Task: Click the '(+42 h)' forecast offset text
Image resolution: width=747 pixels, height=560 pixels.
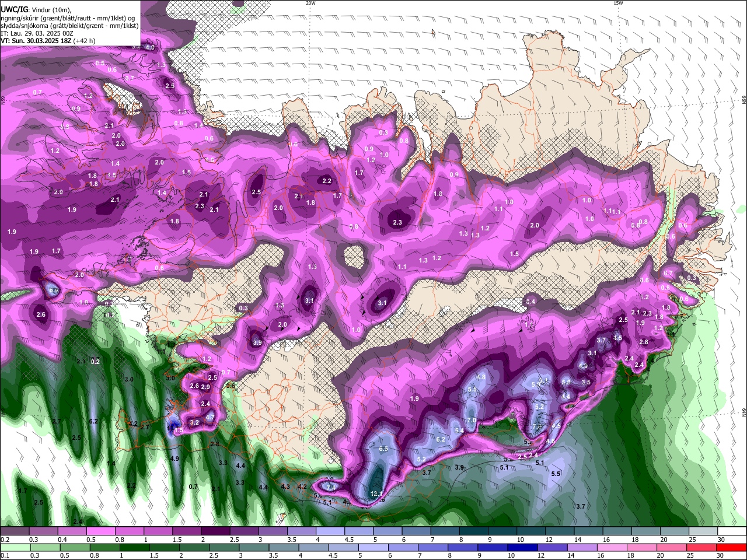Action: tap(85, 41)
